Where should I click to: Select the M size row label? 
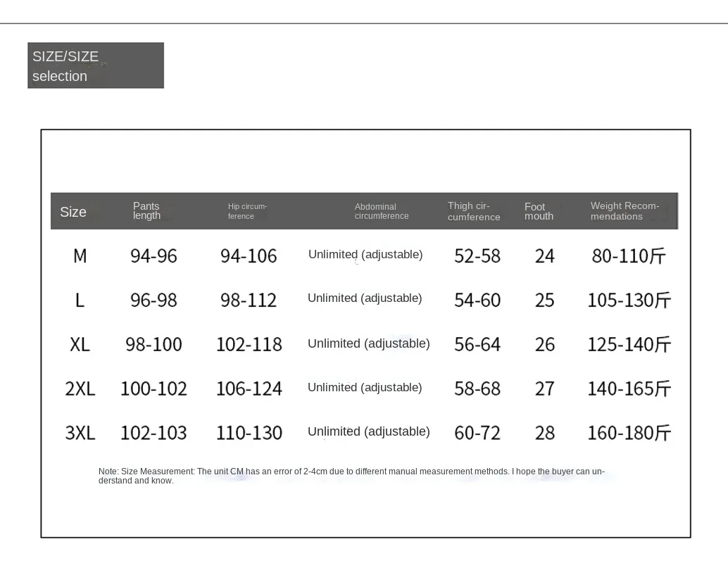[x=80, y=256]
